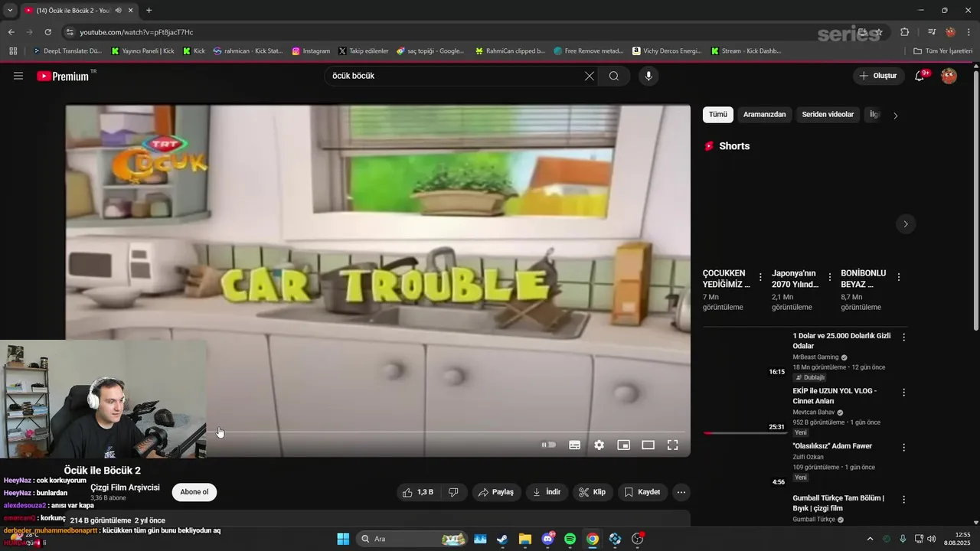The height and width of the screenshot is (551, 980).
Task: Reload the page in Chrome
Action: pyautogui.click(x=47, y=32)
